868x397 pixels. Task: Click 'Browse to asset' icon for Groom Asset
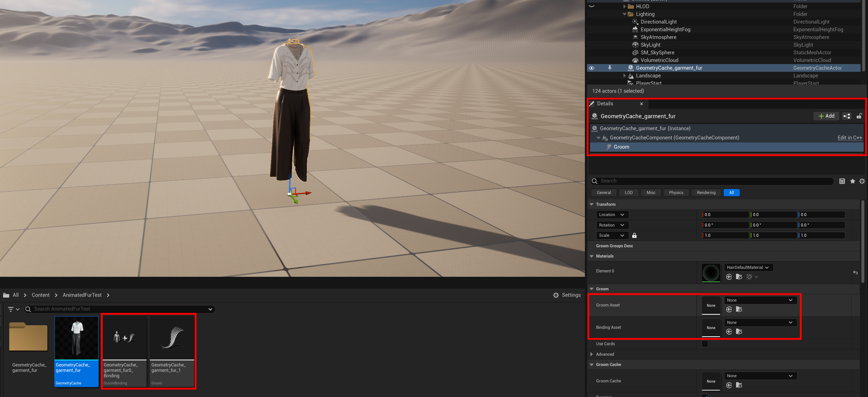click(x=739, y=309)
